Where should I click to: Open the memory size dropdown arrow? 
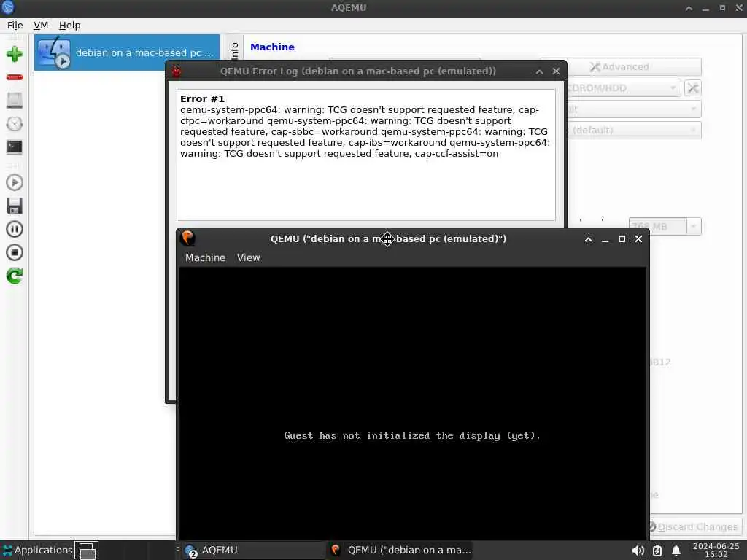tap(694, 227)
